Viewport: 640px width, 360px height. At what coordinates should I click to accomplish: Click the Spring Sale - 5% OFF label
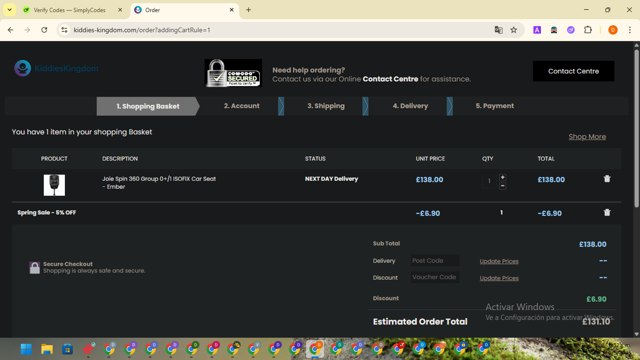click(47, 213)
